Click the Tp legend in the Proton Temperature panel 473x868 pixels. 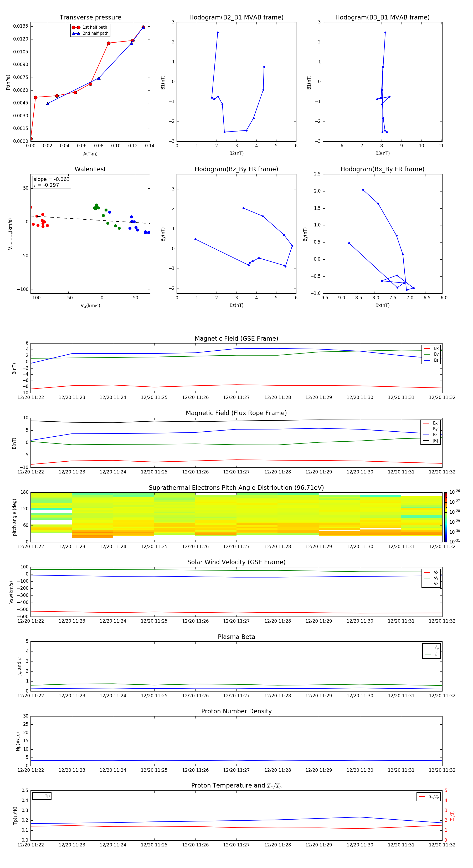(42, 796)
